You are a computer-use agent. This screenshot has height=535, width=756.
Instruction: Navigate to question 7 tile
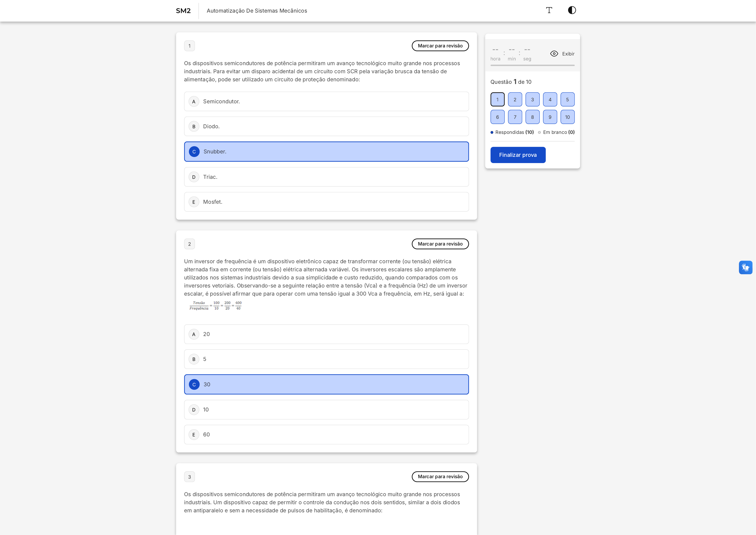coord(515,117)
